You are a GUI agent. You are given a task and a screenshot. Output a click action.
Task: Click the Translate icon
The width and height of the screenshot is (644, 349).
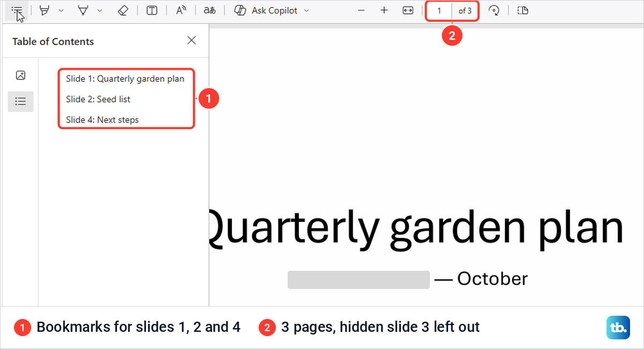click(x=209, y=10)
